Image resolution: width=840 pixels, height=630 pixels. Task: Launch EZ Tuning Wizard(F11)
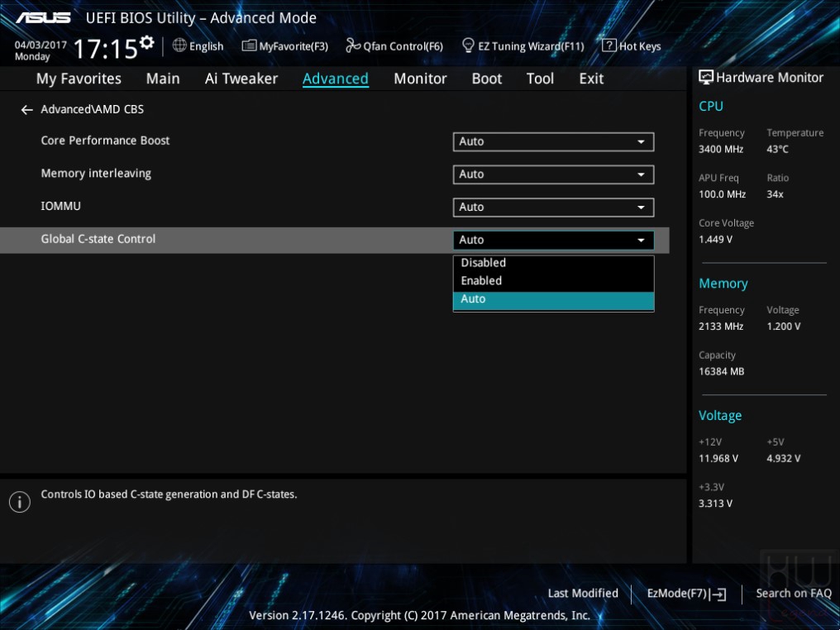(x=523, y=46)
